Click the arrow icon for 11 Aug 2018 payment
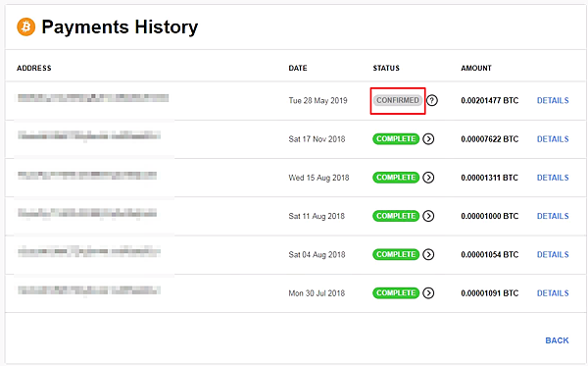The height and width of the screenshot is (366, 588). 428,216
